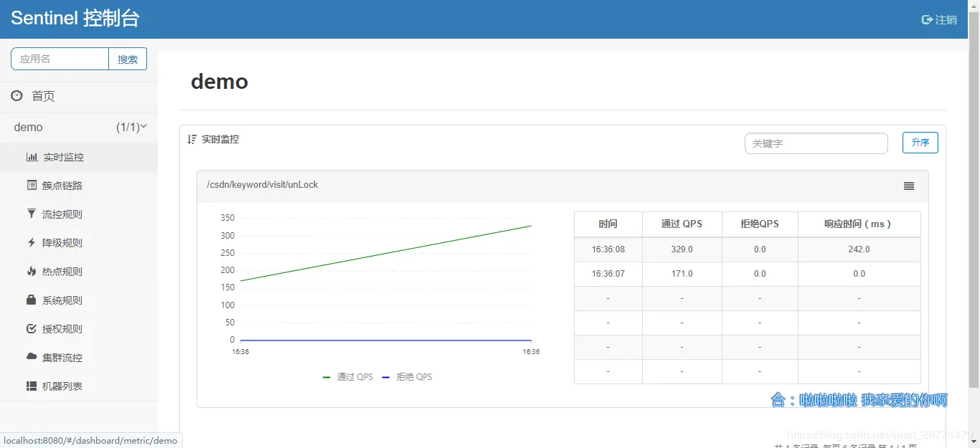Click the 时间 column header

tap(608, 224)
